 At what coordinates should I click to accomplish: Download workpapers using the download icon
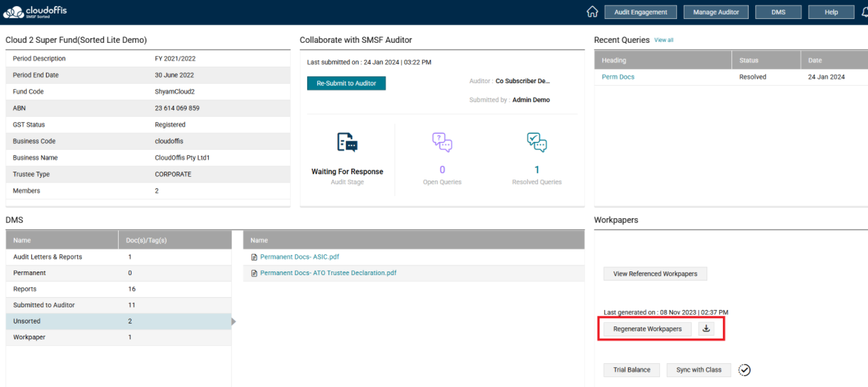pyautogui.click(x=706, y=329)
